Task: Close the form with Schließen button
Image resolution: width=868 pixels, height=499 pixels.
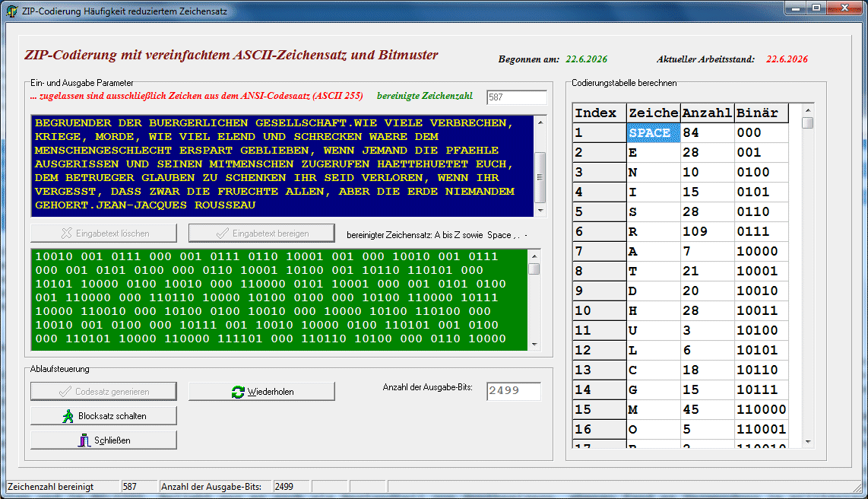Action: pos(103,440)
